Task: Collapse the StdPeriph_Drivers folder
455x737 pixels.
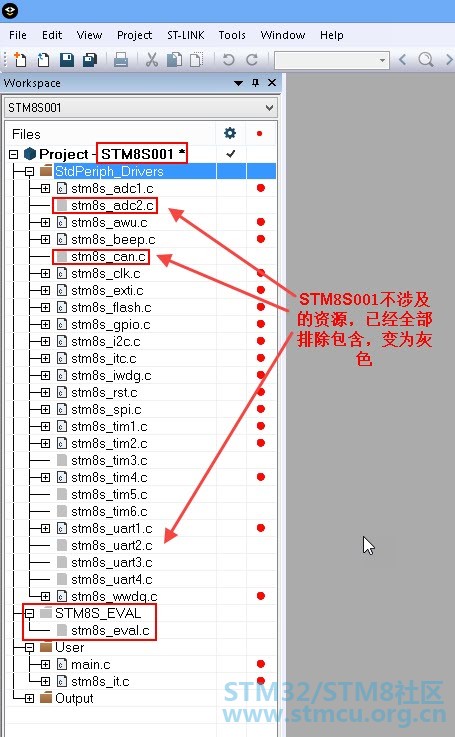Action: pos(29,171)
